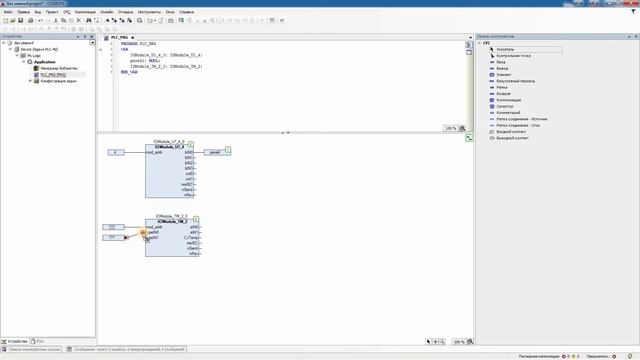Open the Файл menu
640x360 pixels.
point(8,12)
